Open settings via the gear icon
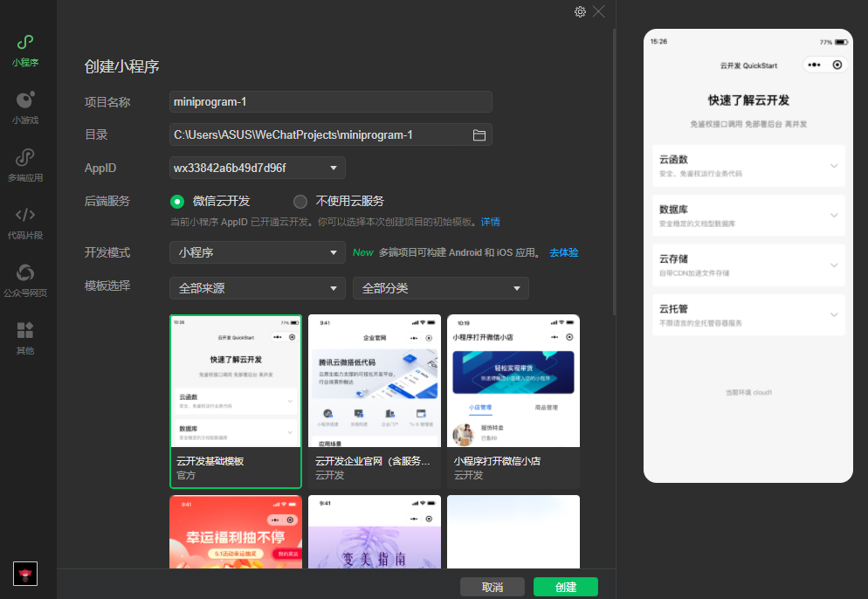Viewport: 868px width, 599px height. (x=580, y=11)
